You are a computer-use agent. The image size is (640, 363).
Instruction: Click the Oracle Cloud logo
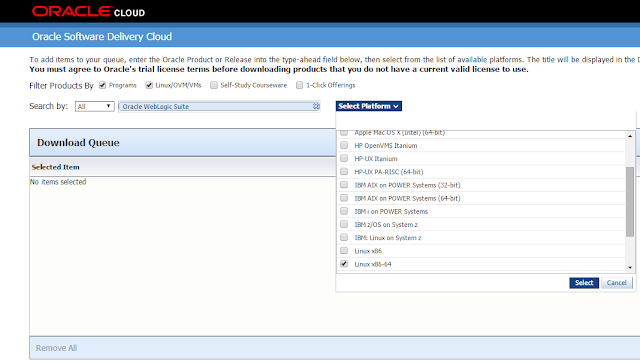coord(88,12)
